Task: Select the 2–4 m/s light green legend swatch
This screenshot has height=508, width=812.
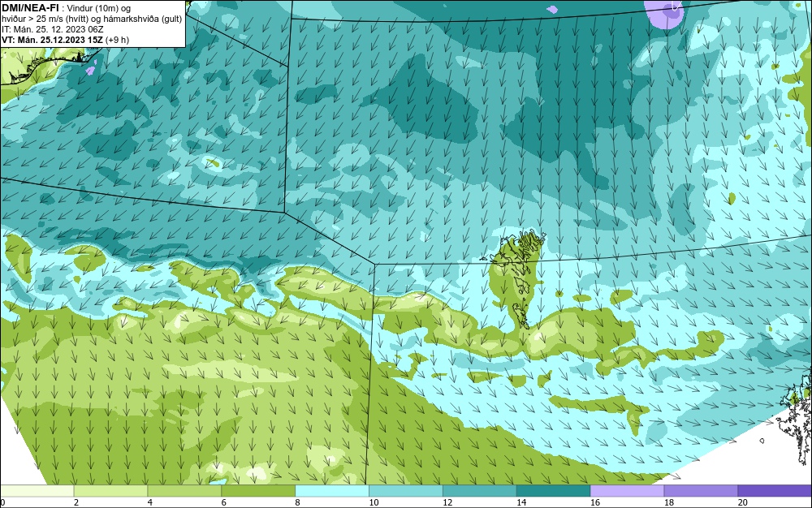Action: point(110,491)
